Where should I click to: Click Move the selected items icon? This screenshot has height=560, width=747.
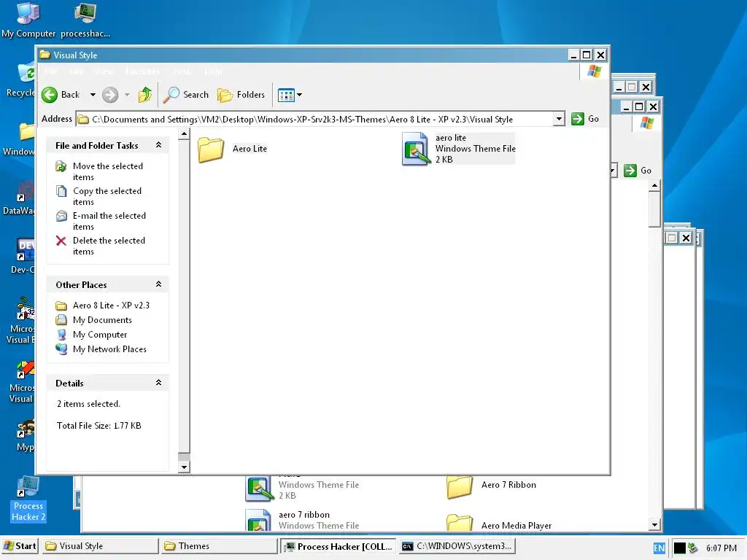[61, 166]
